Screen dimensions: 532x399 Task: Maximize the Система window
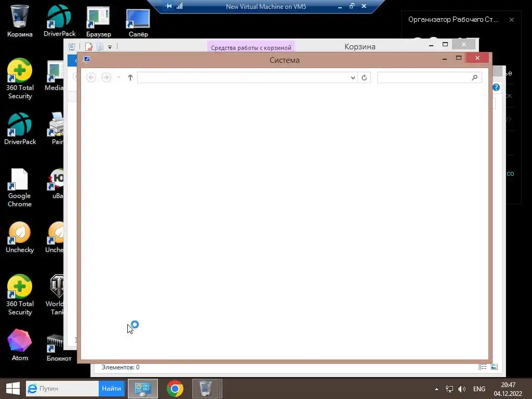[x=459, y=58]
